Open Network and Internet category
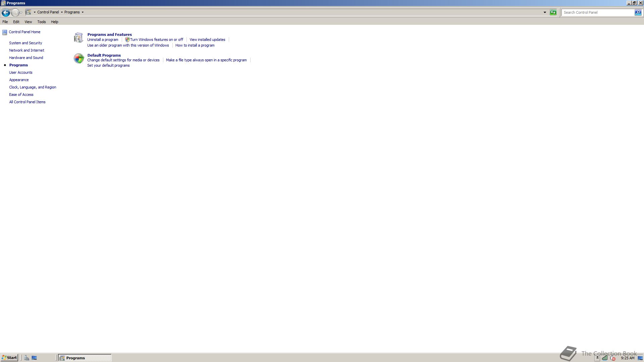Image resolution: width=644 pixels, height=362 pixels. pos(26,50)
